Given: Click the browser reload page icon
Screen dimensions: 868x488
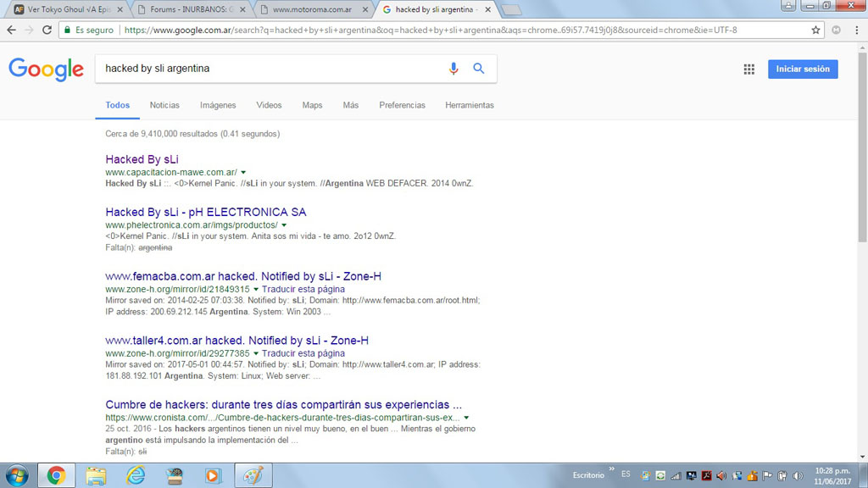Looking at the screenshot, I should coord(47,30).
